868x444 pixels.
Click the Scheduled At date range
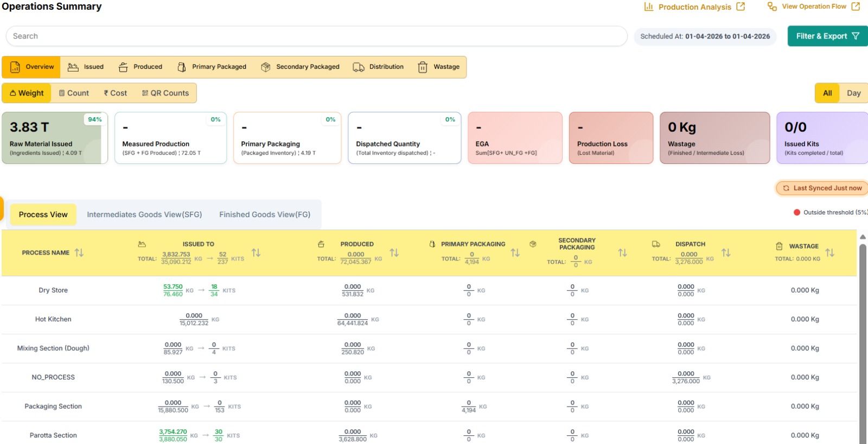705,36
